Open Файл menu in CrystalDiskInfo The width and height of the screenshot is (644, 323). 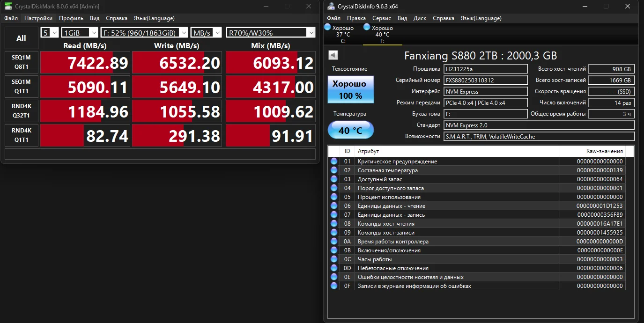coord(334,18)
